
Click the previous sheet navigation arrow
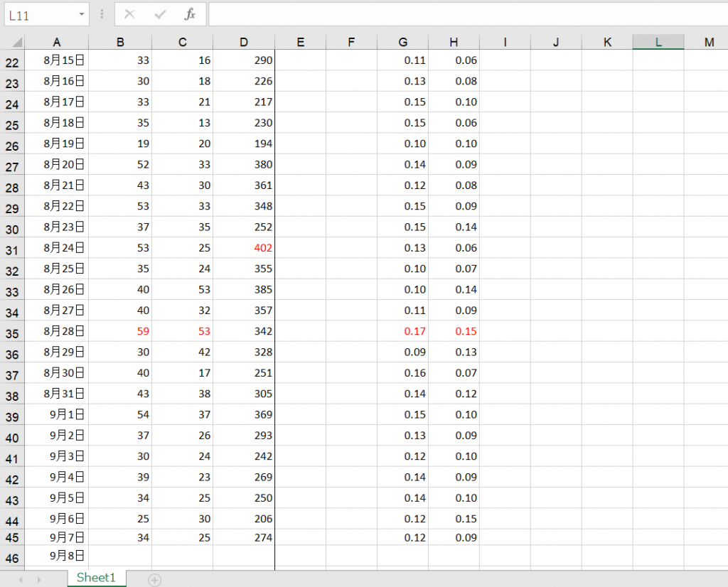click(21, 580)
